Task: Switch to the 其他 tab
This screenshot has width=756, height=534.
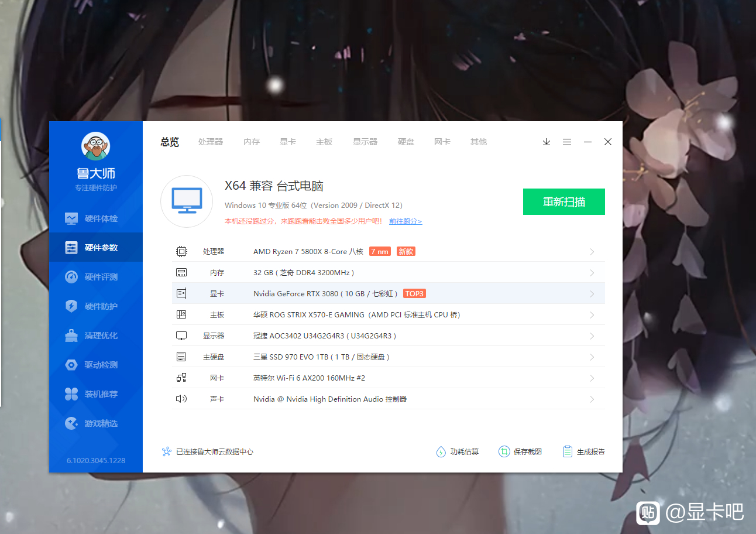Action: coord(479,142)
